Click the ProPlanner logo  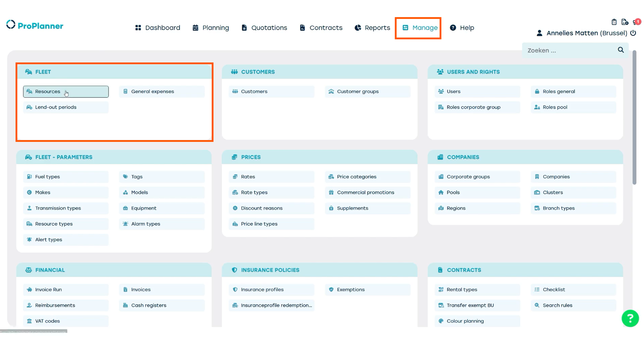click(x=35, y=25)
